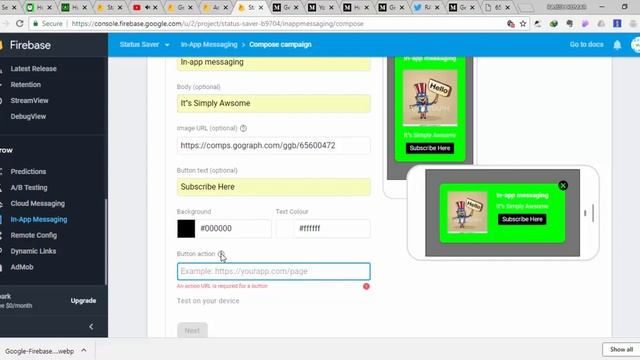Go to In-App Messaging breadcrumb

point(209,44)
